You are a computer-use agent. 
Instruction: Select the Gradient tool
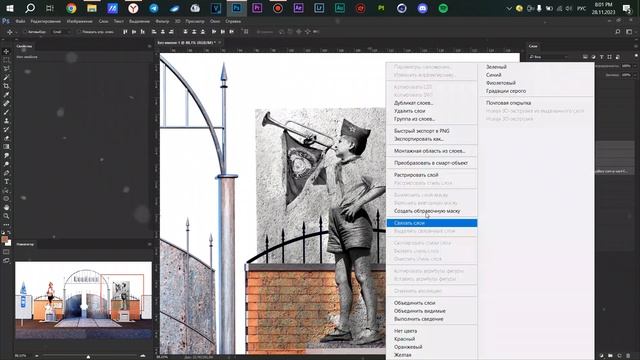pos(6,147)
